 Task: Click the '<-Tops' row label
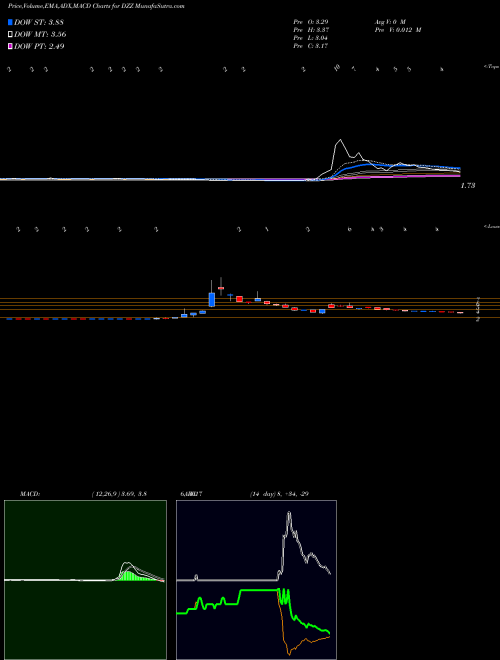point(492,67)
